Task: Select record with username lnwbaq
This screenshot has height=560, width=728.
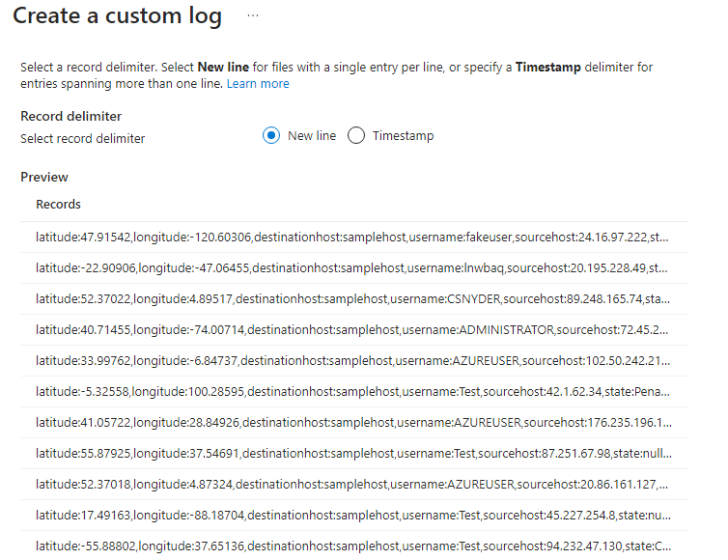Action: 354,267
